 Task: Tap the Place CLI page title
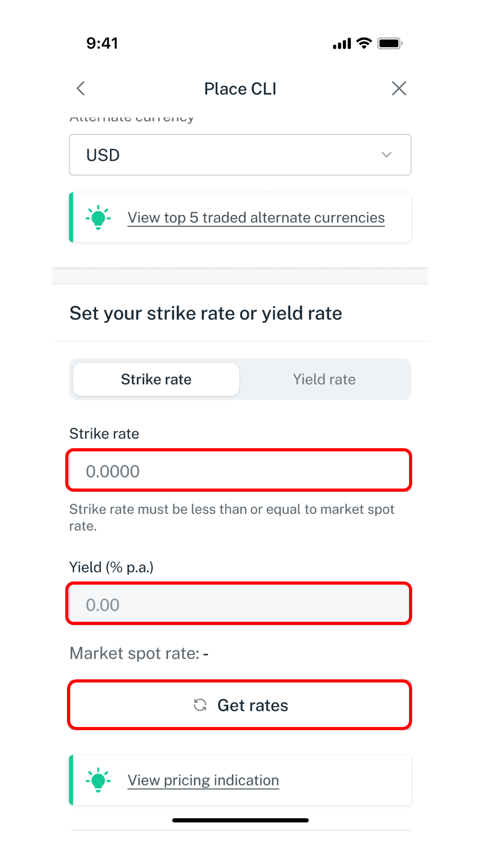pyautogui.click(x=240, y=89)
